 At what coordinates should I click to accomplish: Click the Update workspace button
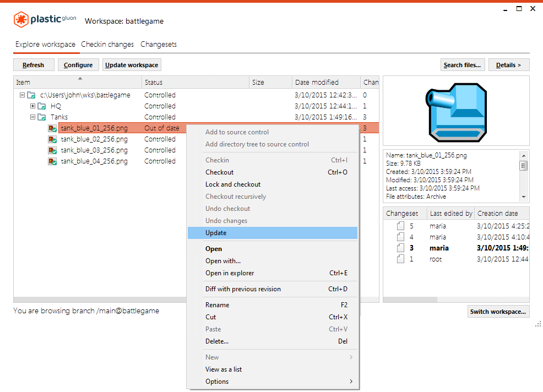click(132, 65)
